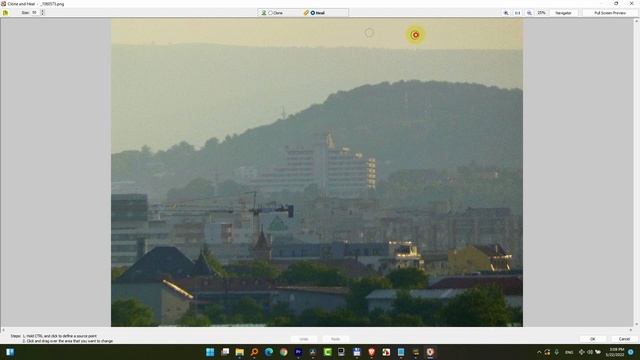Viewport: 640px width, 360px height.
Task: Click the Undo button
Action: click(304, 339)
